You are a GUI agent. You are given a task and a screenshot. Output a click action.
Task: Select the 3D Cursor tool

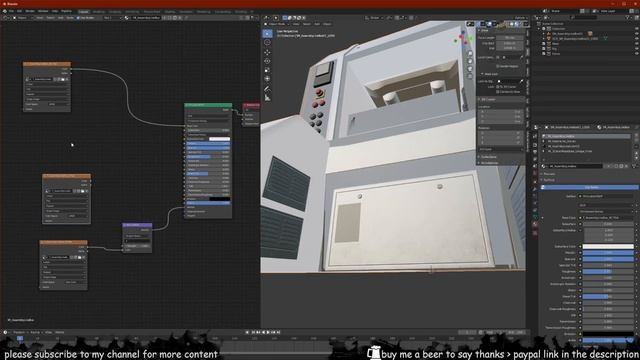(267, 42)
